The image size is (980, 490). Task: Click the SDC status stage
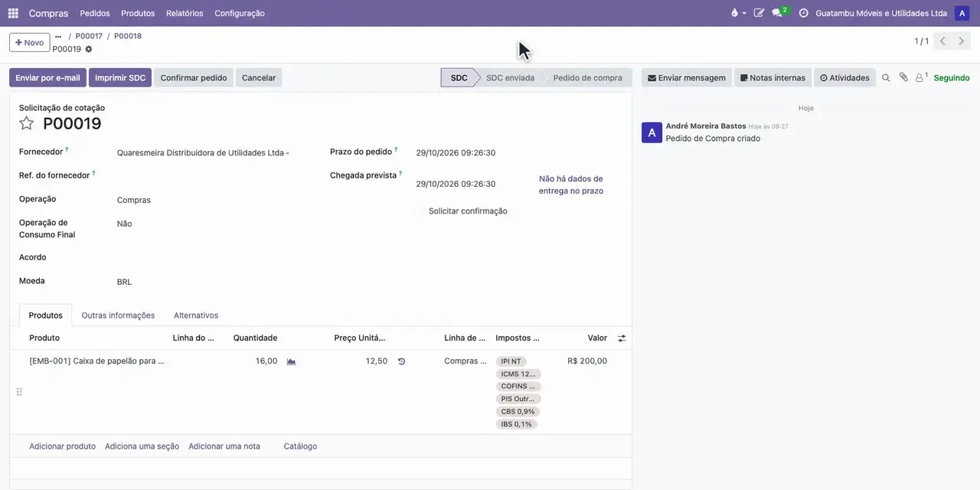[x=459, y=77]
